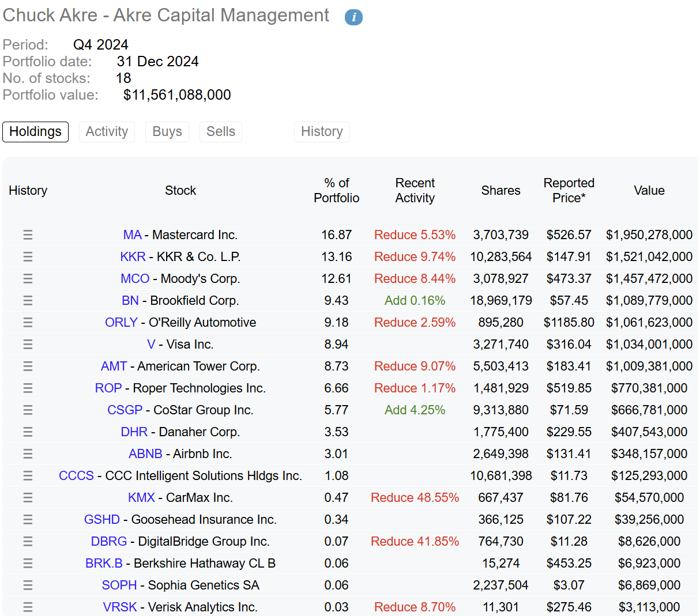The height and width of the screenshot is (616, 700).
Task: Open the AMT ticker link
Action: click(x=114, y=366)
